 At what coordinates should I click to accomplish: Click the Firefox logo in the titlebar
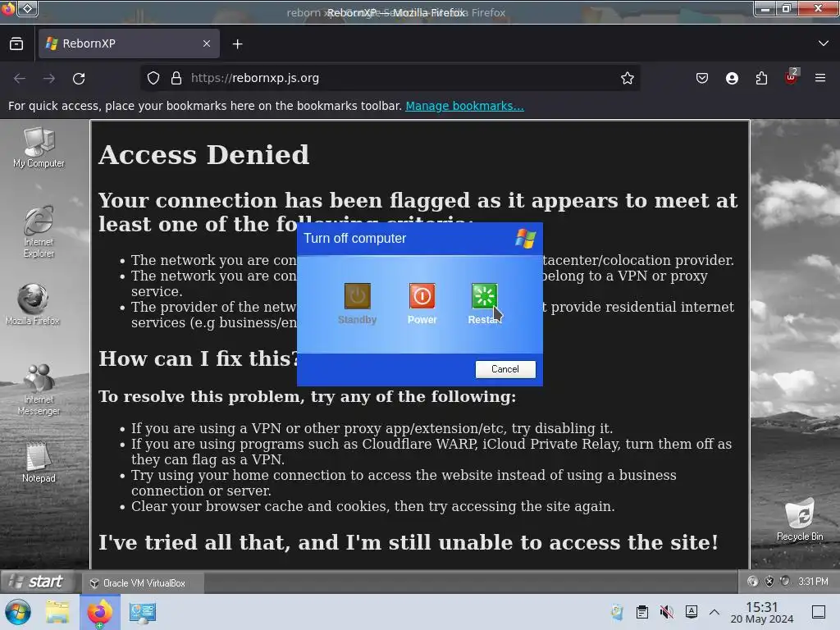[8, 8]
